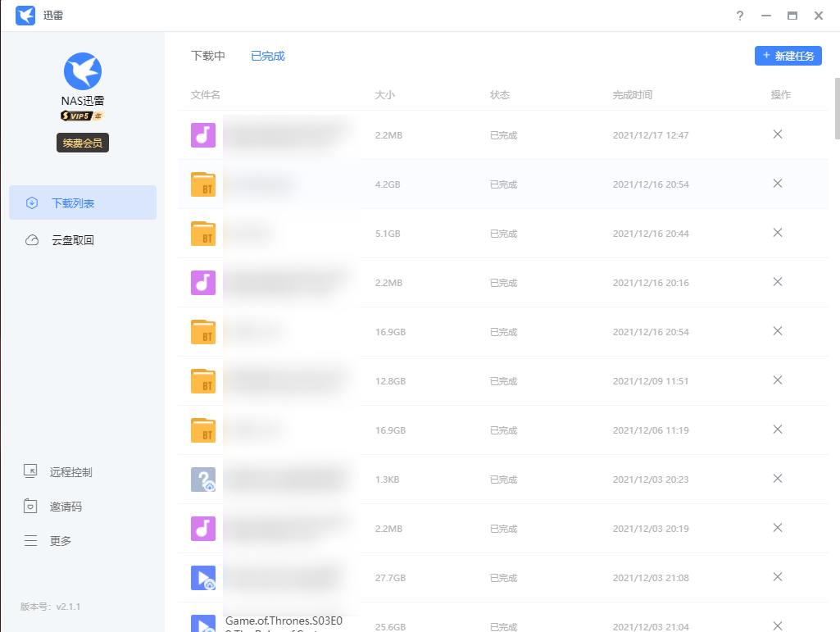This screenshot has width=840, height=632.
Task: Open 远程控制 remote control
Action: pyautogui.click(x=70, y=472)
